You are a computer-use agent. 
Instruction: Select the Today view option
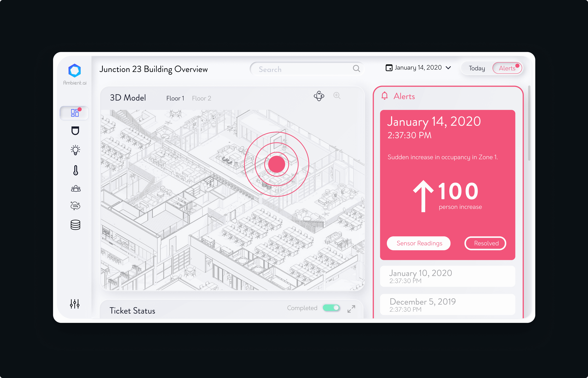(x=477, y=68)
